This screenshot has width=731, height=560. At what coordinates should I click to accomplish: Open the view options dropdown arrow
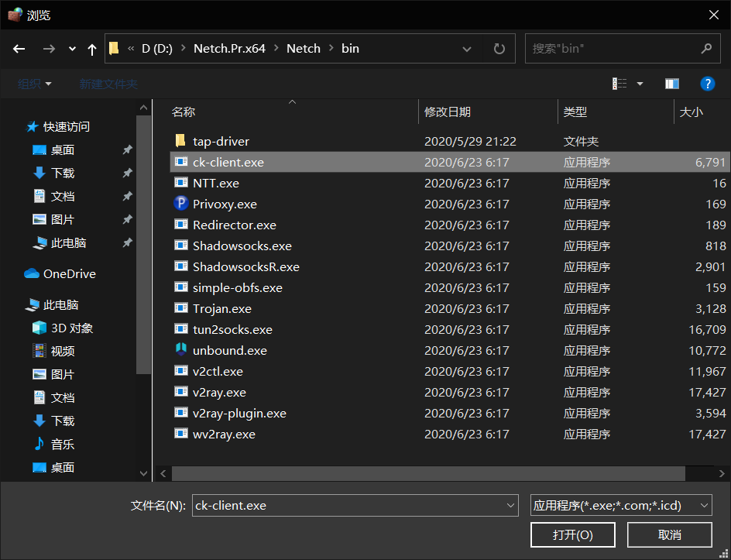pyautogui.click(x=640, y=84)
